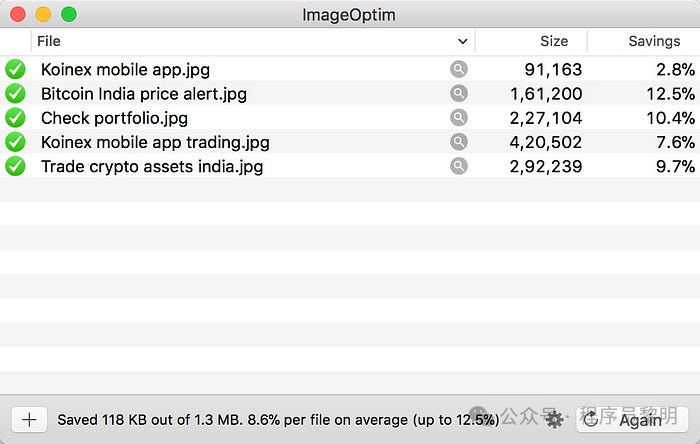Screen dimensions: 700x444
Task: Click magnifier next to Trade crypto assets india.jpg
Action: pyautogui.click(x=458, y=166)
